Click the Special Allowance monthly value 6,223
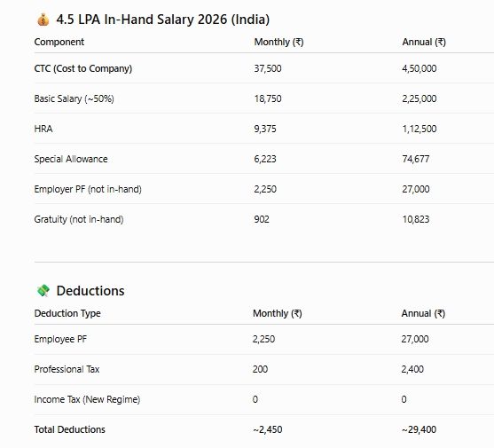494x448 pixels. 265,159
